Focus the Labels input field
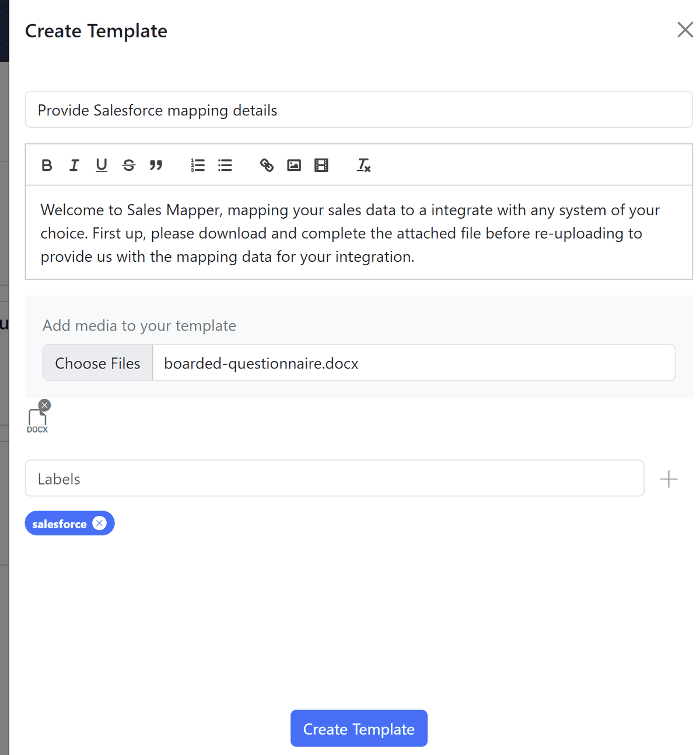The image size is (700, 755). click(x=334, y=479)
